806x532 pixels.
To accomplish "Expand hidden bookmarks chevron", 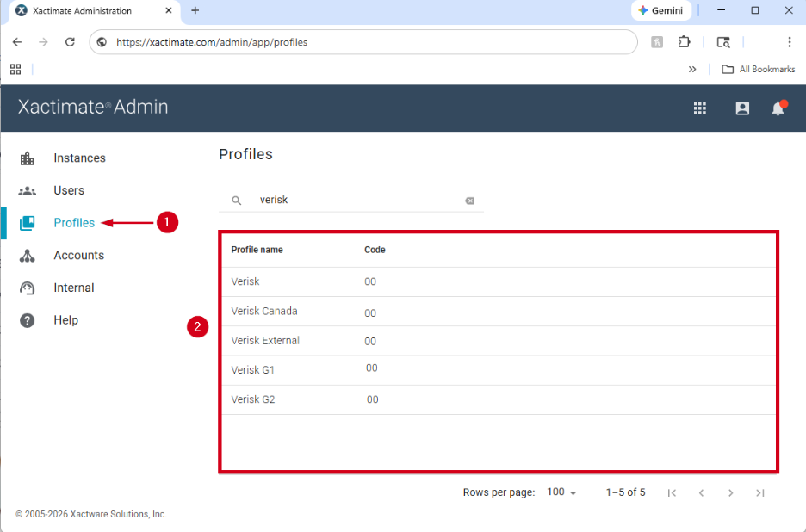I will coord(692,69).
